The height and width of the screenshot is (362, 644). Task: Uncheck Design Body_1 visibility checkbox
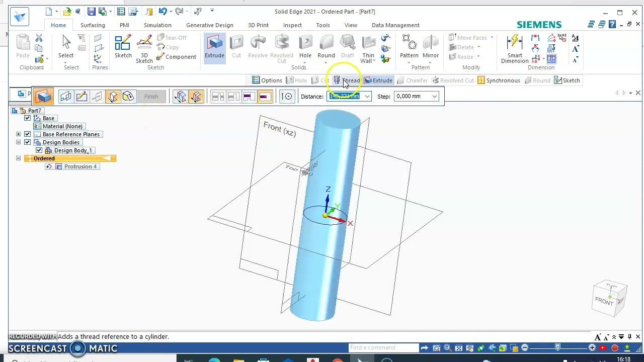[39, 150]
